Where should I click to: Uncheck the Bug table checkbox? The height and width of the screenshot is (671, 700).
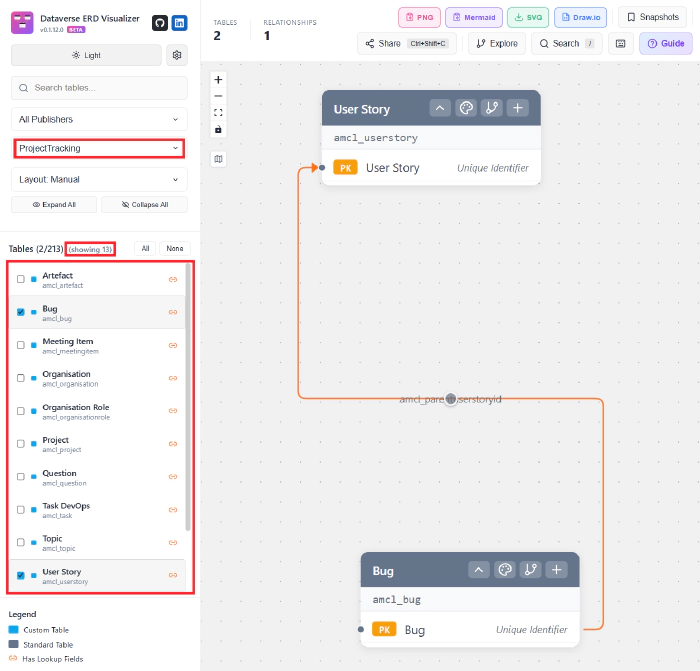tap(21, 312)
